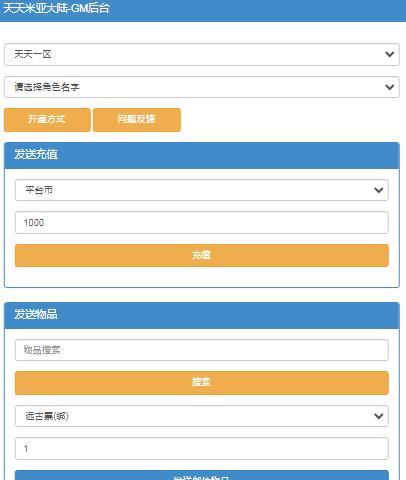Click the orange 充值 recharge button
The height and width of the screenshot is (480, 406).
point(202,255)
